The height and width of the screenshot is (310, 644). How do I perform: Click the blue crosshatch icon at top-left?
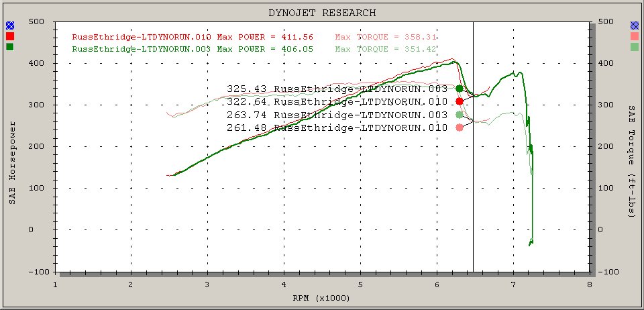tap(9, 25)
